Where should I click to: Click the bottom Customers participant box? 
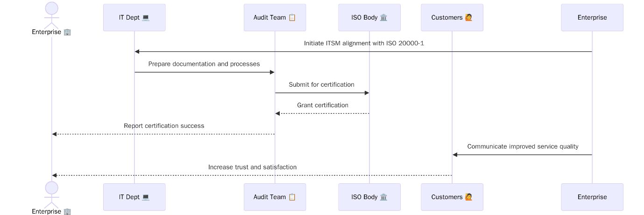(452, 197)
